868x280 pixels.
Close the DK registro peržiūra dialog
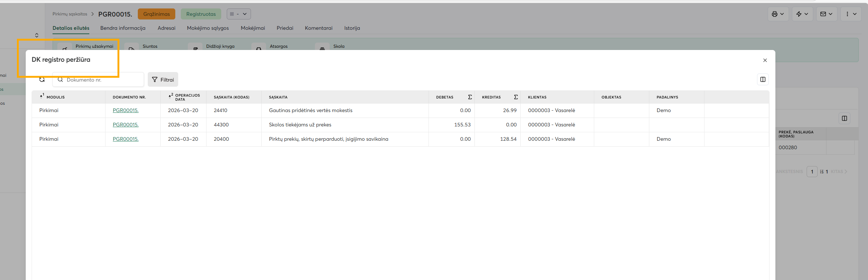coord(765,60)
